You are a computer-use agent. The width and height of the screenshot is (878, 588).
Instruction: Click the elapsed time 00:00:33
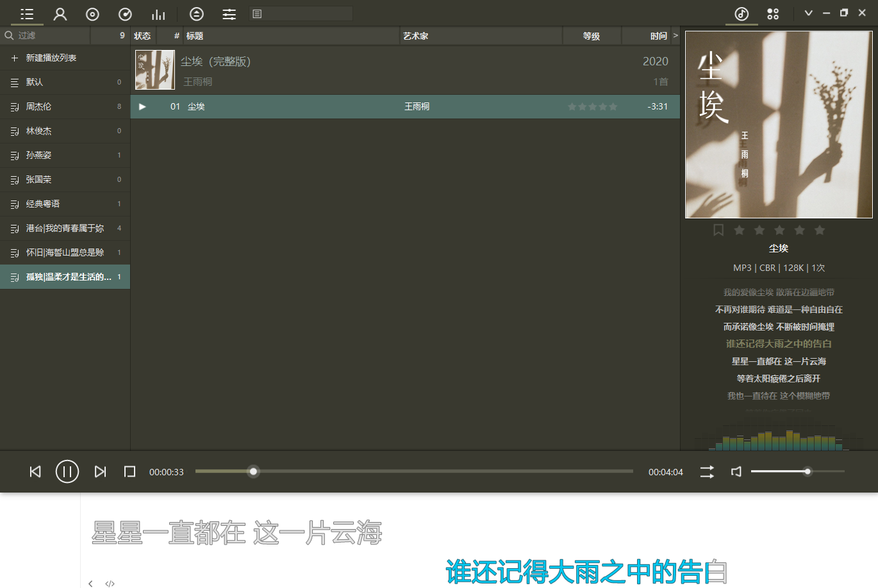tap(167, 472)
